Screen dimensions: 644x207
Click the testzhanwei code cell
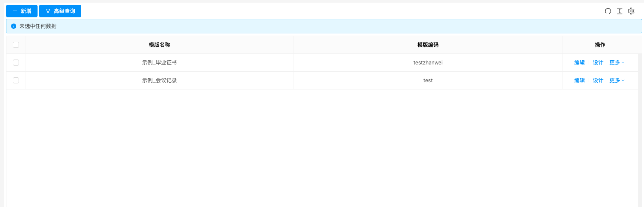428,63
